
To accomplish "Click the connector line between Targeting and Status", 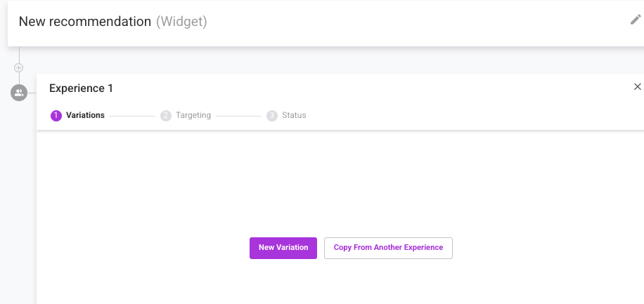I will 238,116.
